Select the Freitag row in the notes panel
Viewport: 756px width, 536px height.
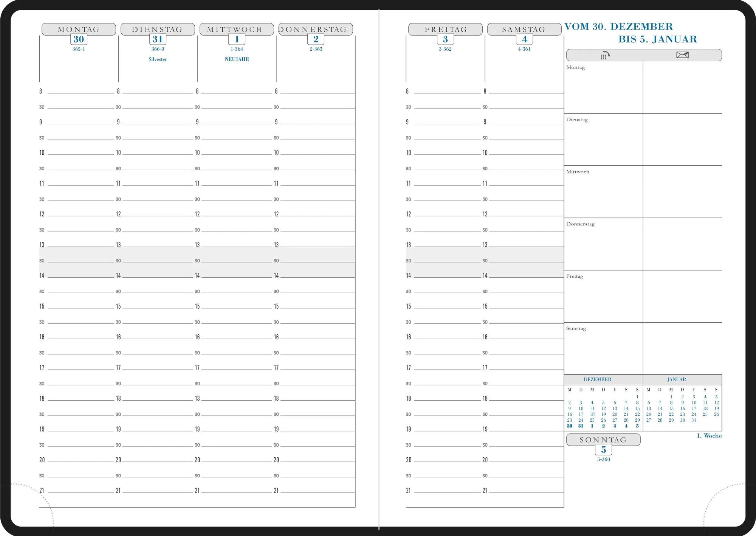575,276
